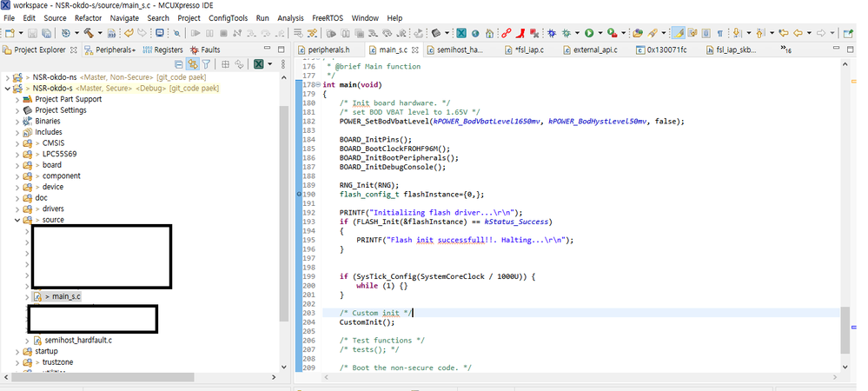This screenshot has height=391, width=868.
Task: Open the FreeRTOS menu
Action: 328,17
